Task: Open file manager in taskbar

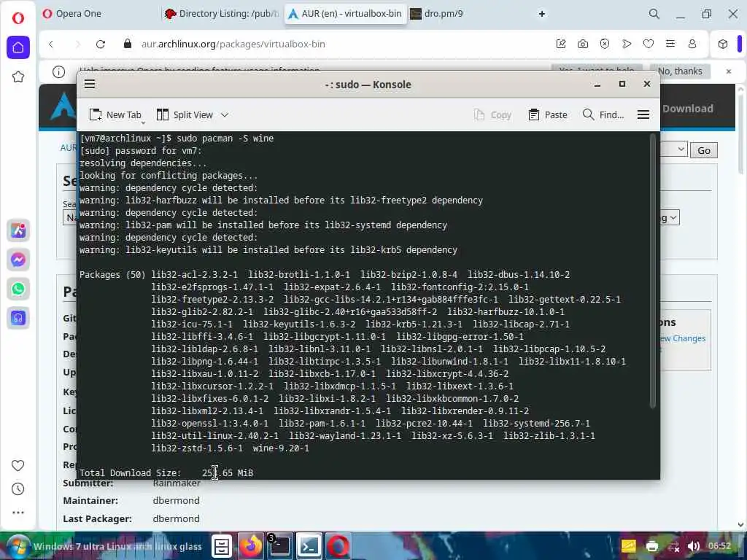Action: (x=222, y=546)
